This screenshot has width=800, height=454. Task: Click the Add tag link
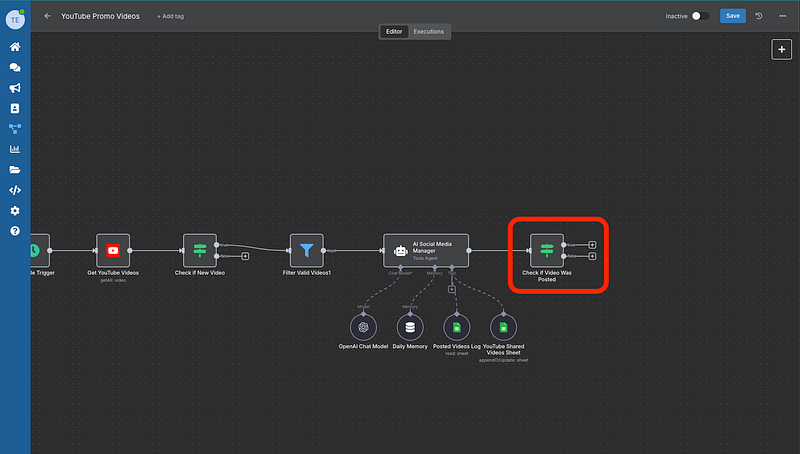[x=171, y=17]
